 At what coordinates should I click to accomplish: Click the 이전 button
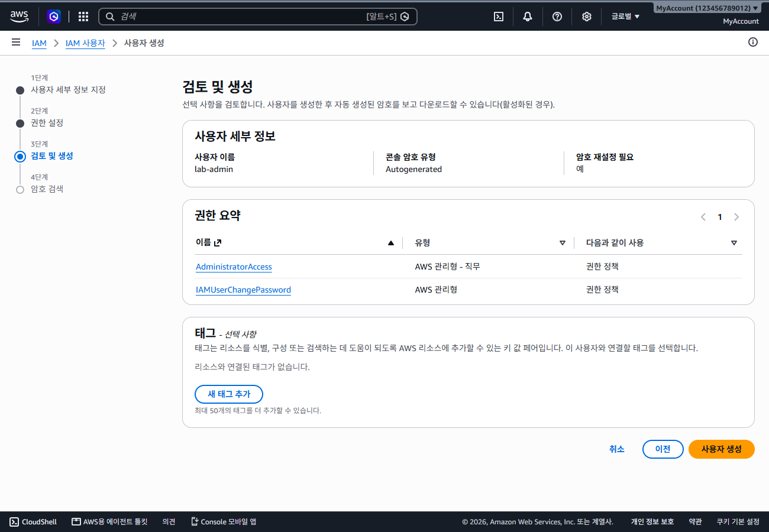coord(663,449)
